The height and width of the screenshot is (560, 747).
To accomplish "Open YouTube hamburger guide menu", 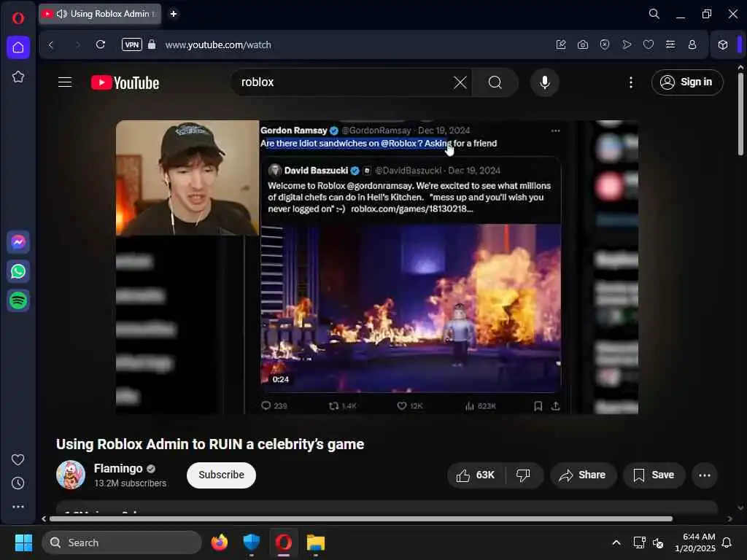I will [65, 82].
